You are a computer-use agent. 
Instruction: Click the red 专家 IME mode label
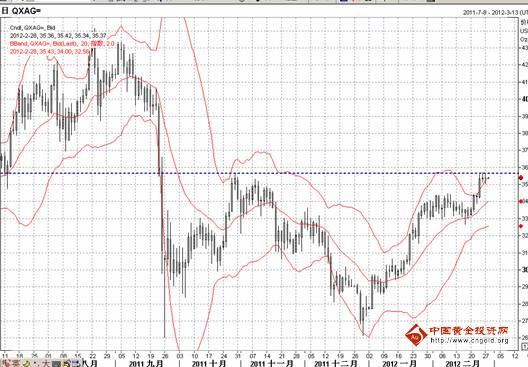pyautogui.click(x=11, y=364)
